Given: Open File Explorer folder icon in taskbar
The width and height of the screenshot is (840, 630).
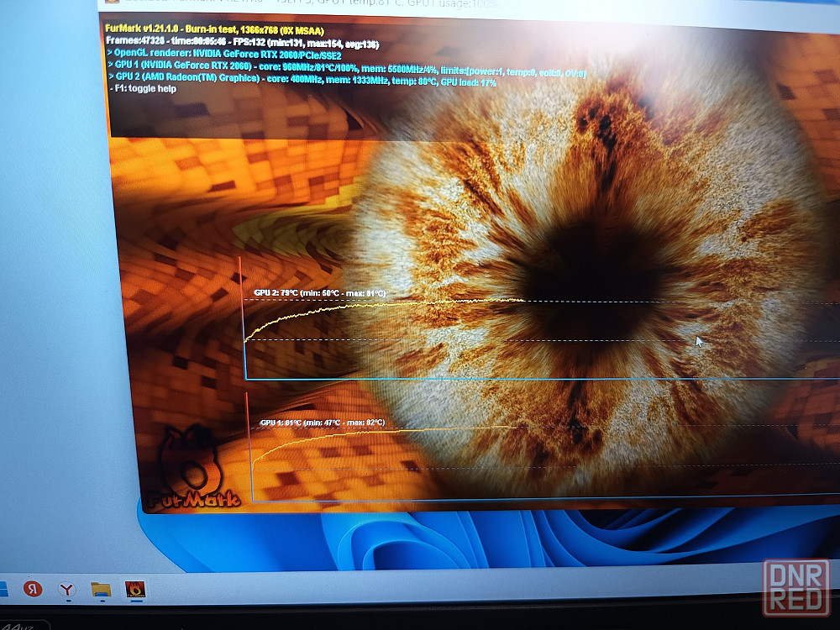Looking at the screenshot, I should click(101, 590).
